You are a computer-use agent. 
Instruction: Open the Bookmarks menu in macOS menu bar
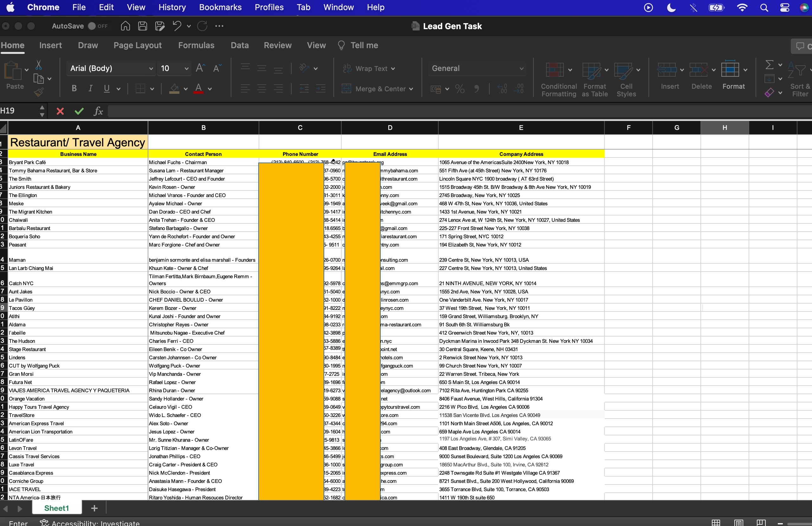click(220, 7)
